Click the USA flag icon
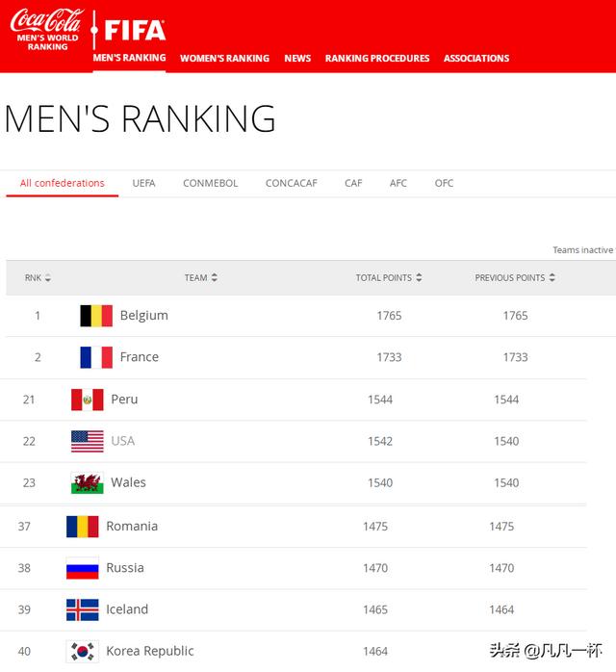Image resolution: width=616 pixels, height=672 pixels. (x=88, y=441)
